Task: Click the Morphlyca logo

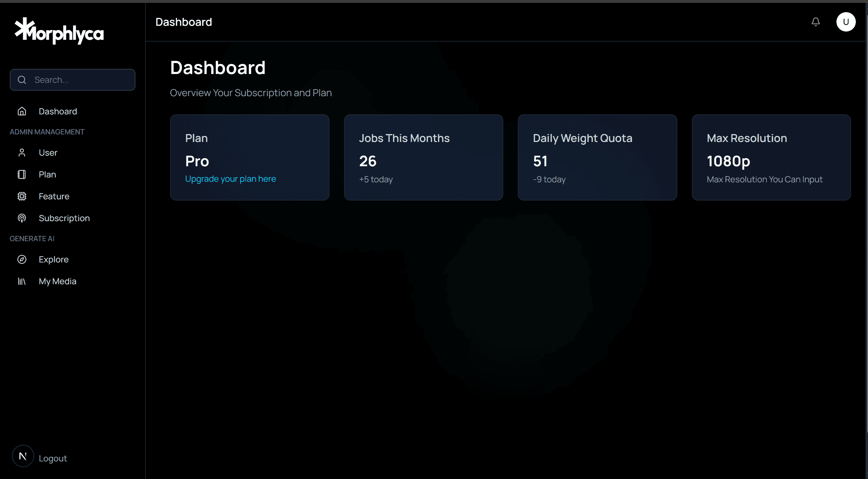Action: [x=59, y=31]
